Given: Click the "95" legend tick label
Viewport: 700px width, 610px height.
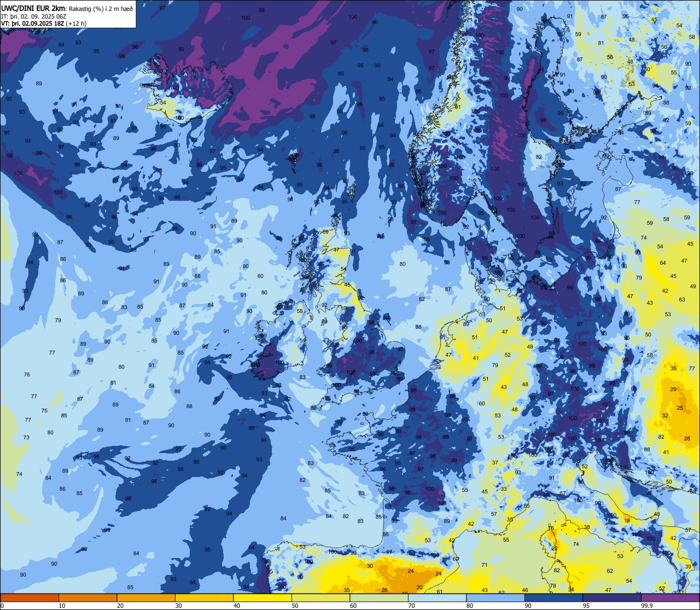Looking at the screenshot, I should [587, 606].
